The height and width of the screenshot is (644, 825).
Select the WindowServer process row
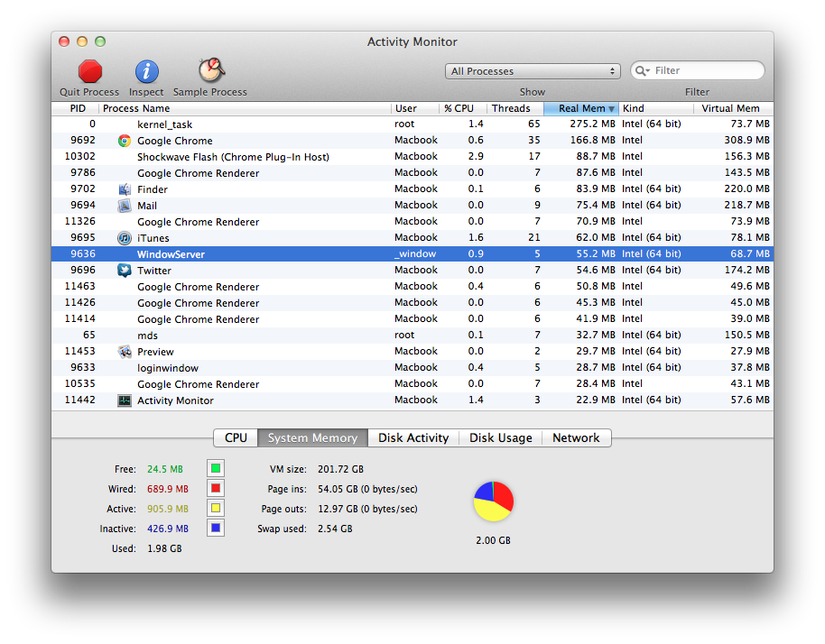pos(412,254)
